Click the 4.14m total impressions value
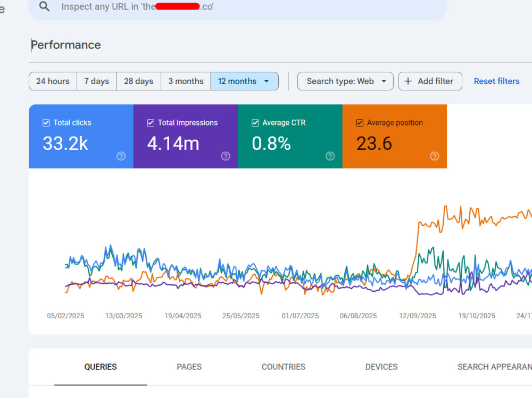 [x=173, y=143]
